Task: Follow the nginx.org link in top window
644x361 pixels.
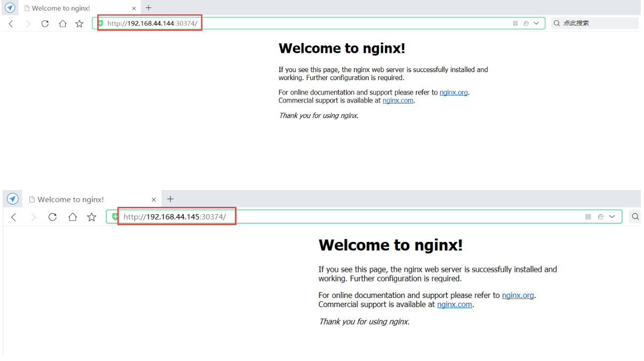Action: pos(454,92)
